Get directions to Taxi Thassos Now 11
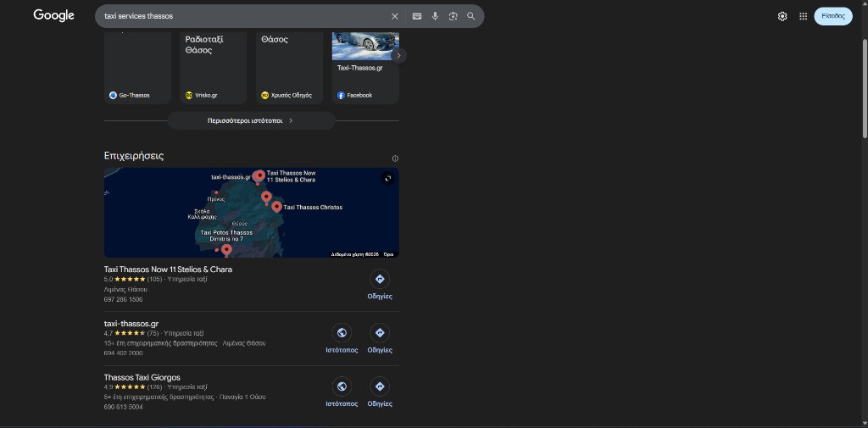868x428 pixels. pos(380,285)
